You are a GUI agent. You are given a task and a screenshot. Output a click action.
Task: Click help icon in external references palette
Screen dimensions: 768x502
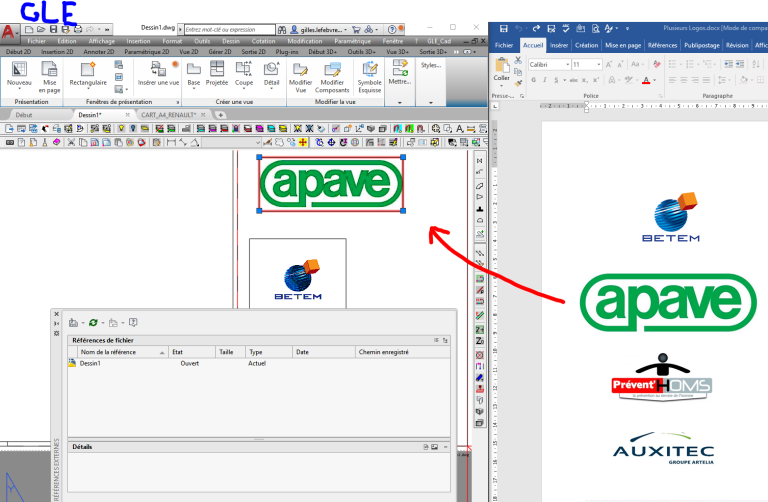click(x=133, y=322)
